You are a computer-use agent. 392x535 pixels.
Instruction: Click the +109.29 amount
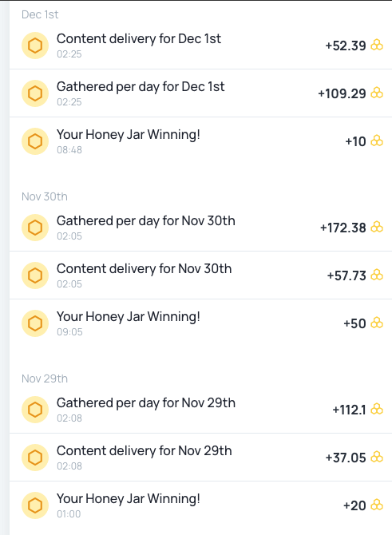pos(342,93)
